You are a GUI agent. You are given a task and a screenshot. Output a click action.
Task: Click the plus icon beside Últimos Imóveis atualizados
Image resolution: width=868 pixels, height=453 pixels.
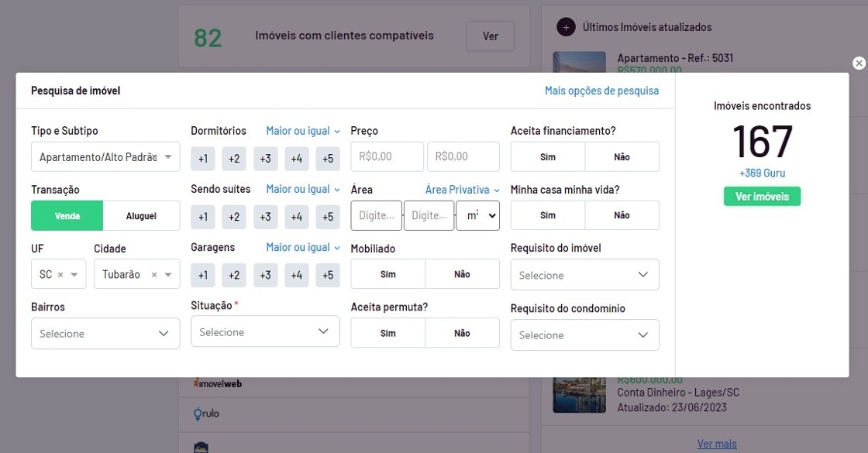pos(566,27)
